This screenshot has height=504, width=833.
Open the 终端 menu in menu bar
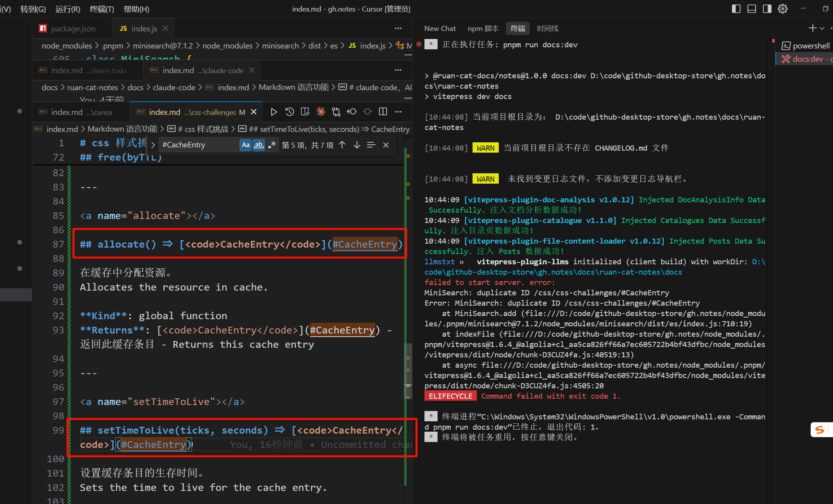point(102,9)
